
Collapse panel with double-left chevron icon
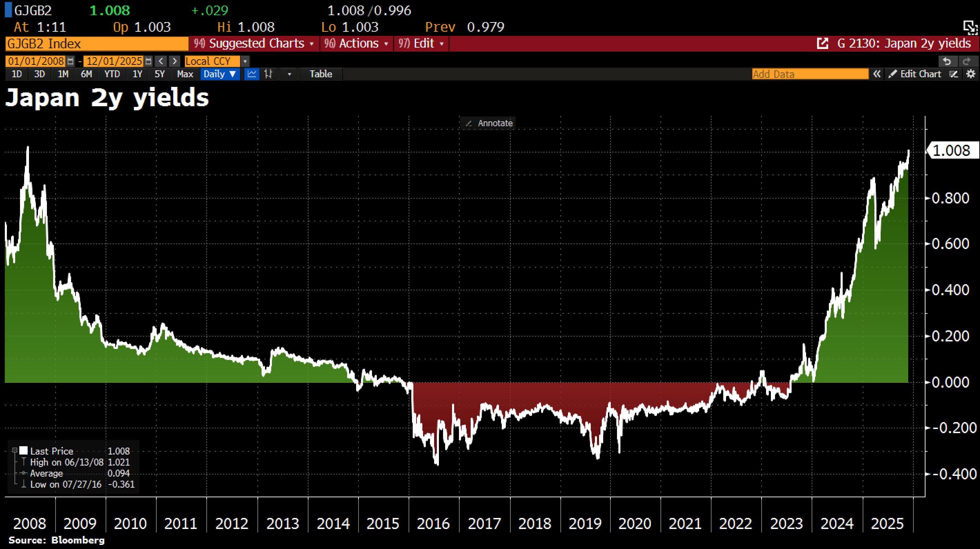tap(876, 74)
